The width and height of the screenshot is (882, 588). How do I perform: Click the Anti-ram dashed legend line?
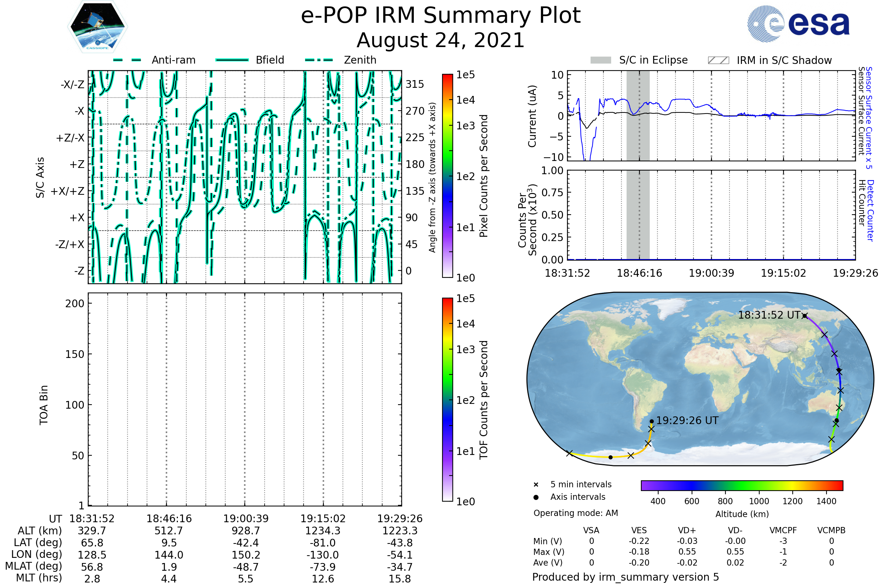[x=127, y=60]
